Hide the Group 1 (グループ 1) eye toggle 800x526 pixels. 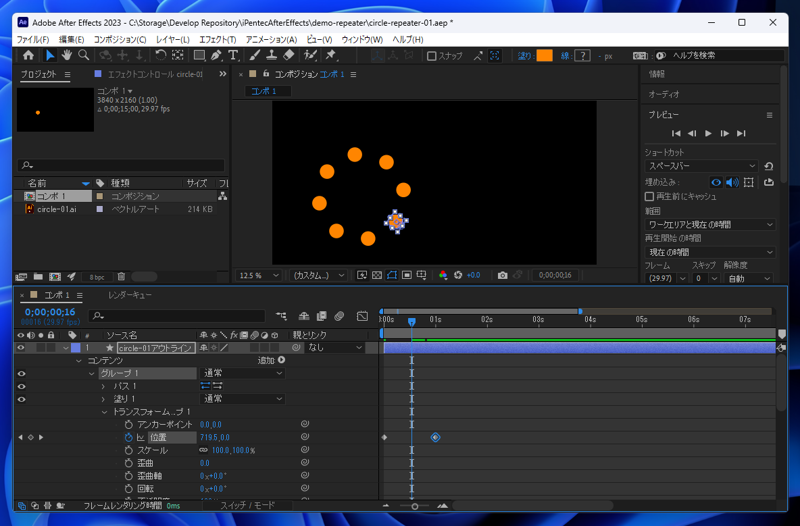point(21,373)
